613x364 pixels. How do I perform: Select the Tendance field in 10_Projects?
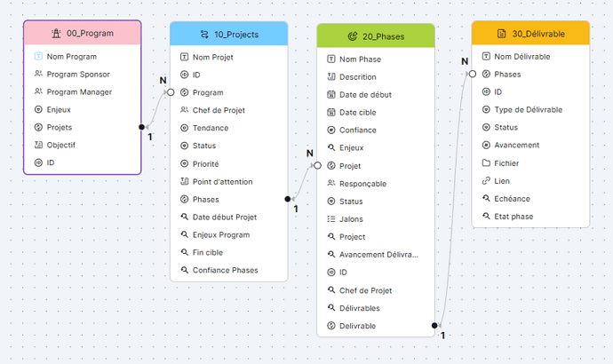(210, 128)
